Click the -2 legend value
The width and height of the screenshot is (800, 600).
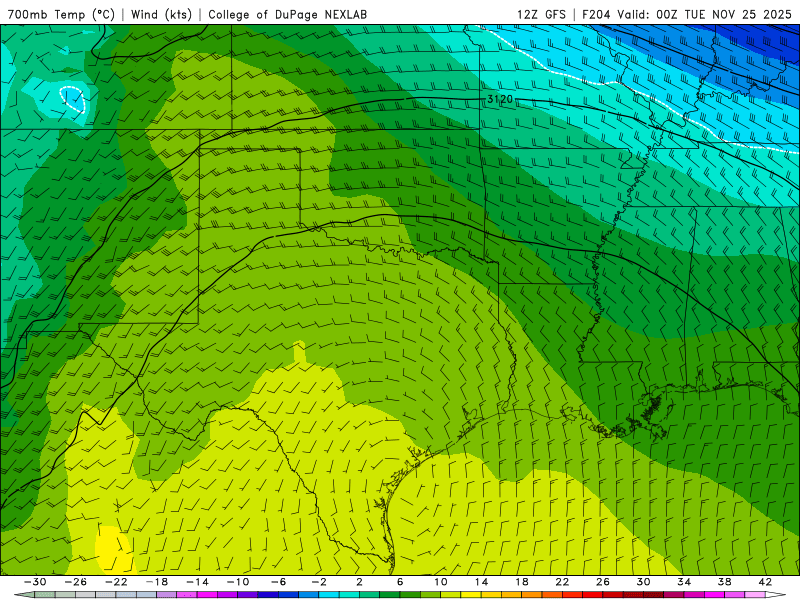(319, 582)
